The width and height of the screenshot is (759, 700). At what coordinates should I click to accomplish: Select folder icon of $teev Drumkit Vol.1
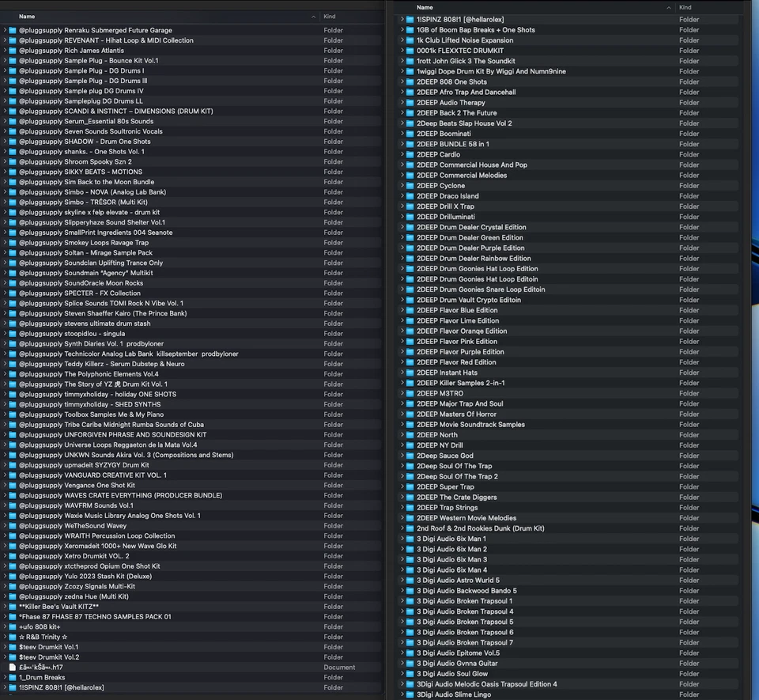pyautogui.click(x=13, y=647)
